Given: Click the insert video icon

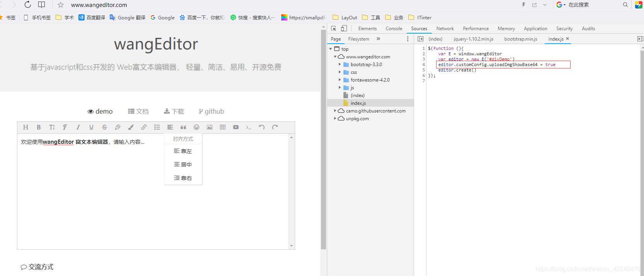Looking at the screenshot, I should (236, 127).
